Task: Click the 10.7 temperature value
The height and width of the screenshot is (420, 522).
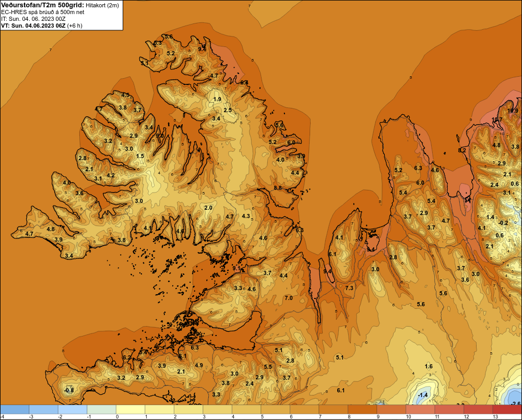Action: 497,120
